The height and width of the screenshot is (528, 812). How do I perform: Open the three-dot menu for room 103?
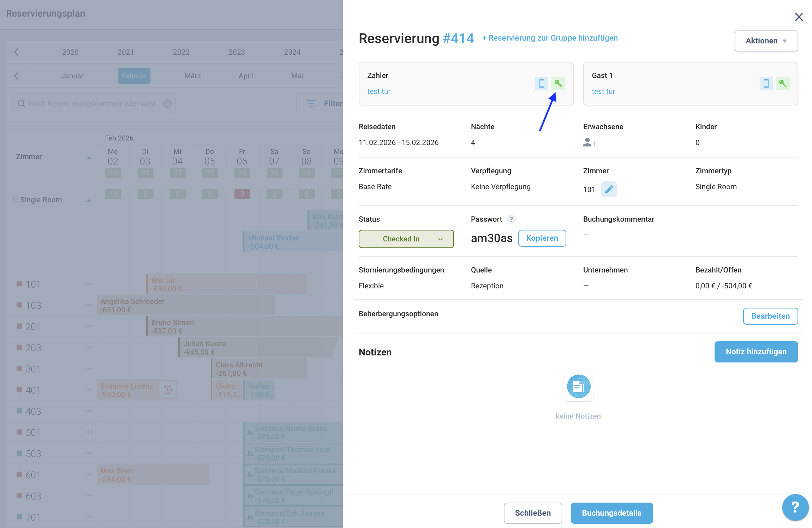(x=88, y=305)
